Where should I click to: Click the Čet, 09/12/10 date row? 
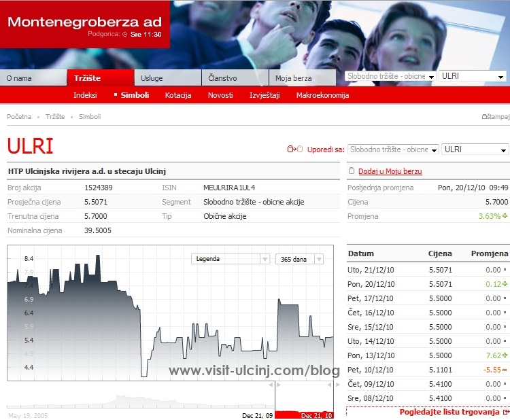428,384
